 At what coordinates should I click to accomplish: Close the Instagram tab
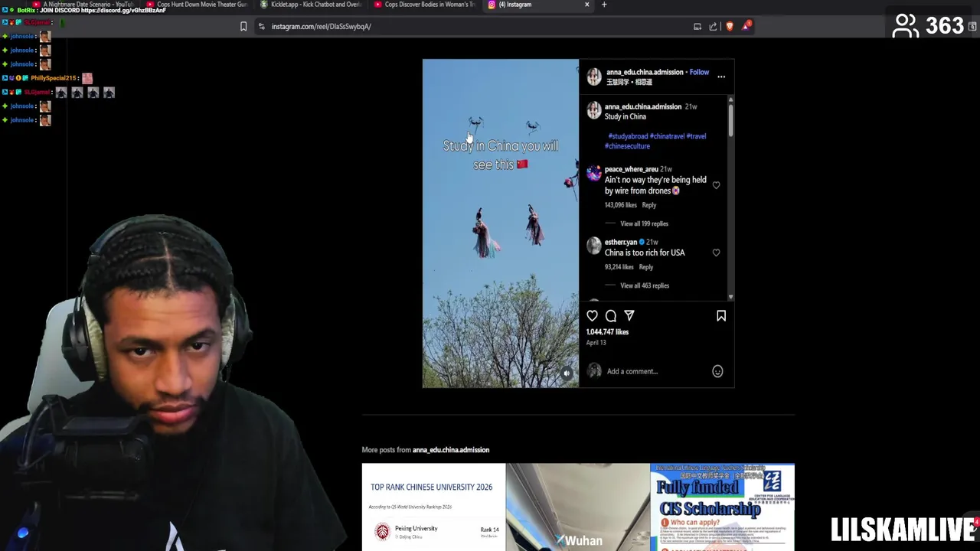coord(587,5)
